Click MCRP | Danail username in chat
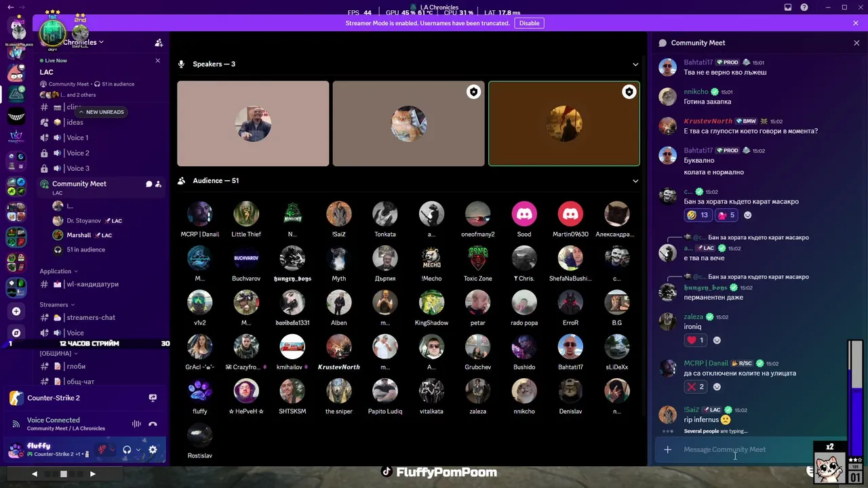Viewport: 868px width, 488px height. [x=706, y=363]
